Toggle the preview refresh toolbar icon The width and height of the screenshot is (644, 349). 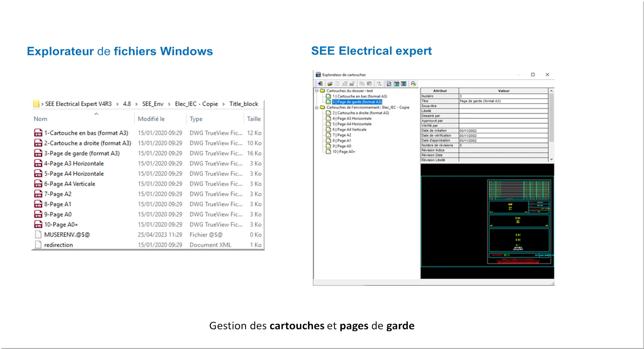tap(389, 84)
